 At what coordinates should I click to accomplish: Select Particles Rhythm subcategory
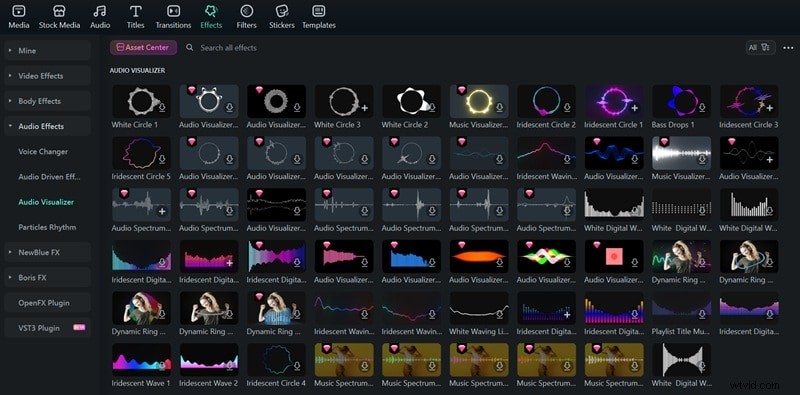46,227
